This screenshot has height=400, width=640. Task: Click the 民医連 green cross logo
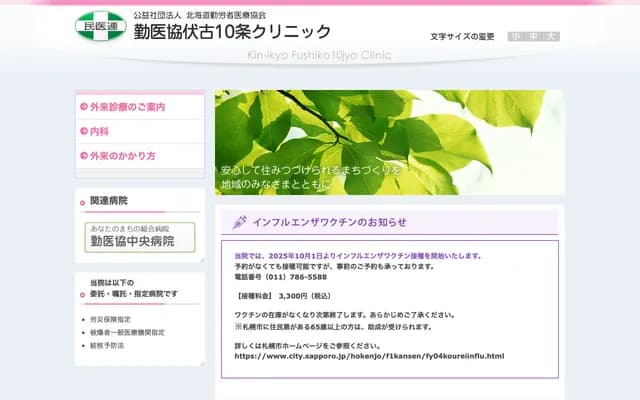(x=100, y=27)
